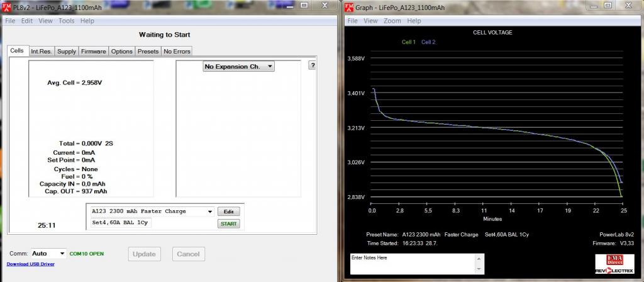Click the FMA Direct Revolectrix logo

[609, 262]
